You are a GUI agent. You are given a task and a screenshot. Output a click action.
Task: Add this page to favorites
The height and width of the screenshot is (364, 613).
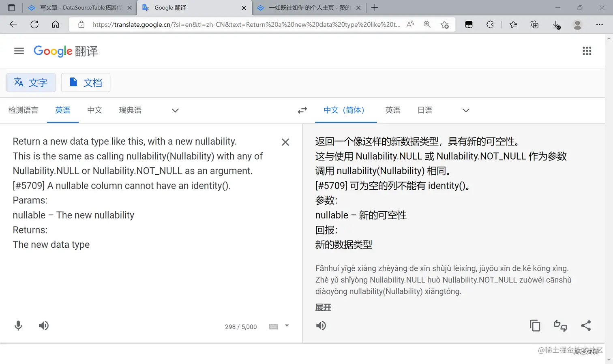point(445,24)
